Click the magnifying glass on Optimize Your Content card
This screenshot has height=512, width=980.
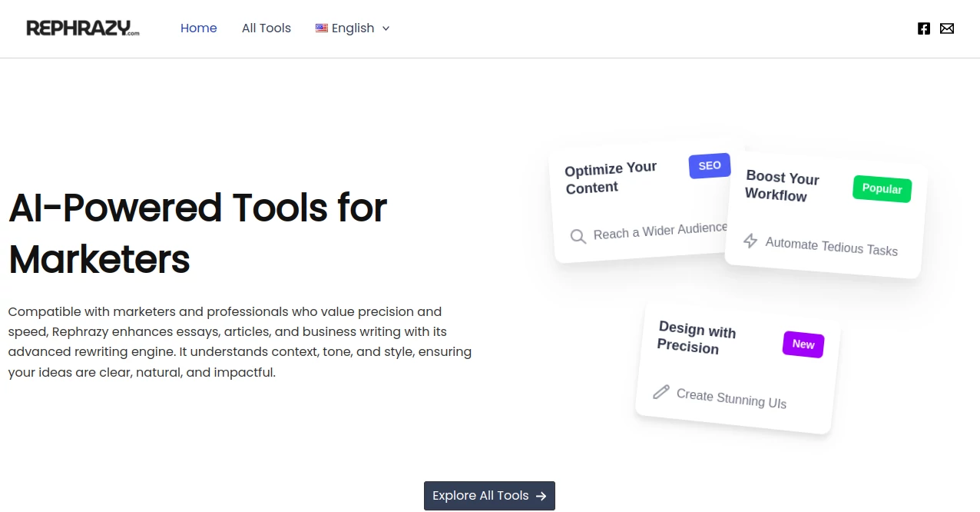(x=578, y=236)
